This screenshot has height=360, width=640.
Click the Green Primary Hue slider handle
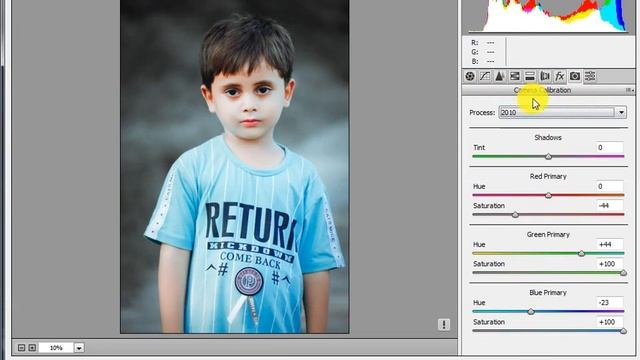[581, 253]
